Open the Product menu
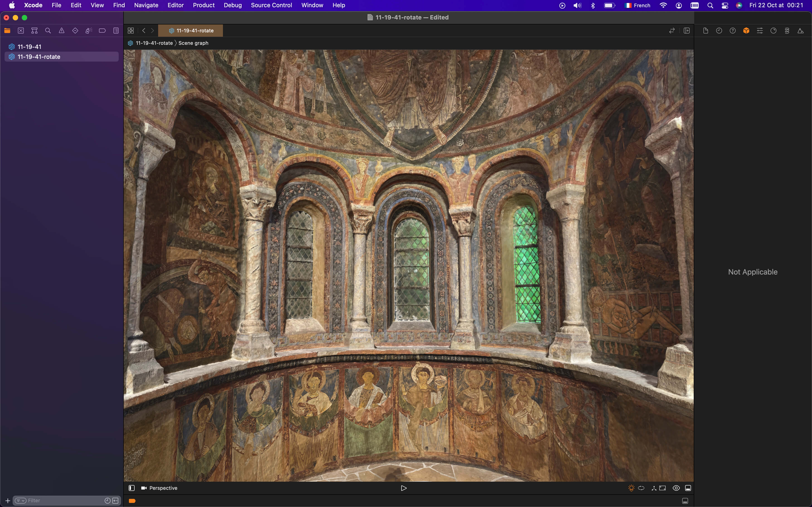812x507 pixels. pyautogui.click(x=203, y=5)
